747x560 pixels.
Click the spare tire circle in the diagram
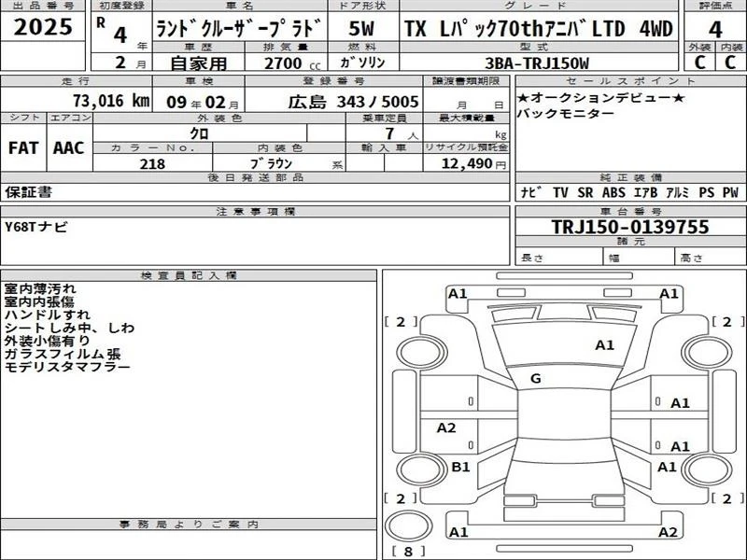(409, 526)
